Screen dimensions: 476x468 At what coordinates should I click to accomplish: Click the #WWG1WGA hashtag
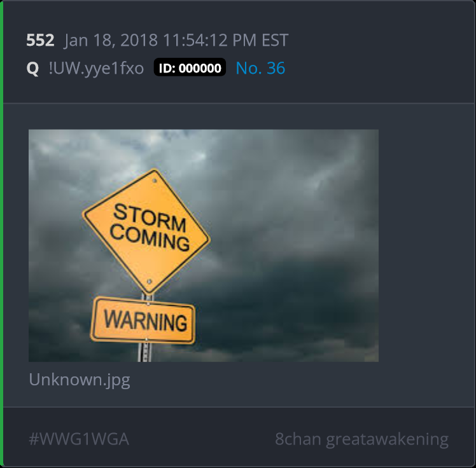coord(79,439)
